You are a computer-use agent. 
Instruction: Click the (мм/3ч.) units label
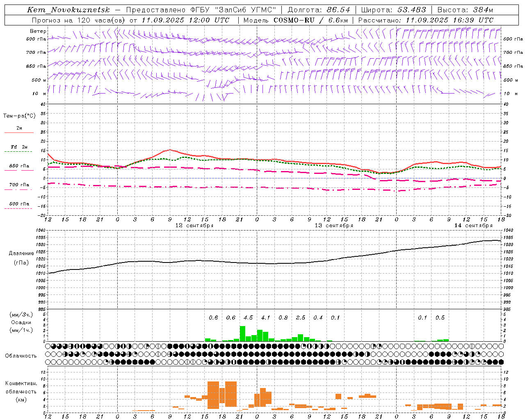tap(21, 315)
